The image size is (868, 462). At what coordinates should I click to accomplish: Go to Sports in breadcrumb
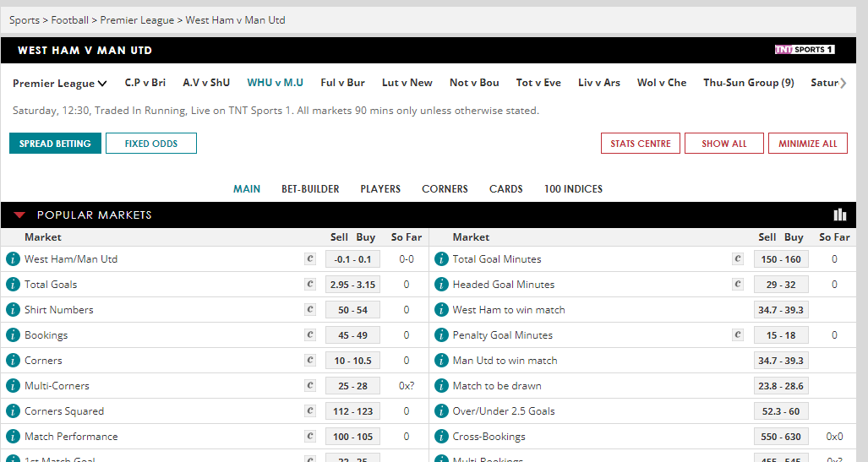click(25, 20)
